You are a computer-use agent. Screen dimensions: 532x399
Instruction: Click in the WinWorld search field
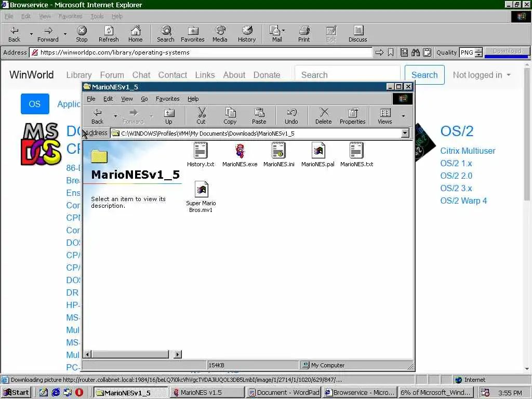pyautogui.click(x=348, y=75)
